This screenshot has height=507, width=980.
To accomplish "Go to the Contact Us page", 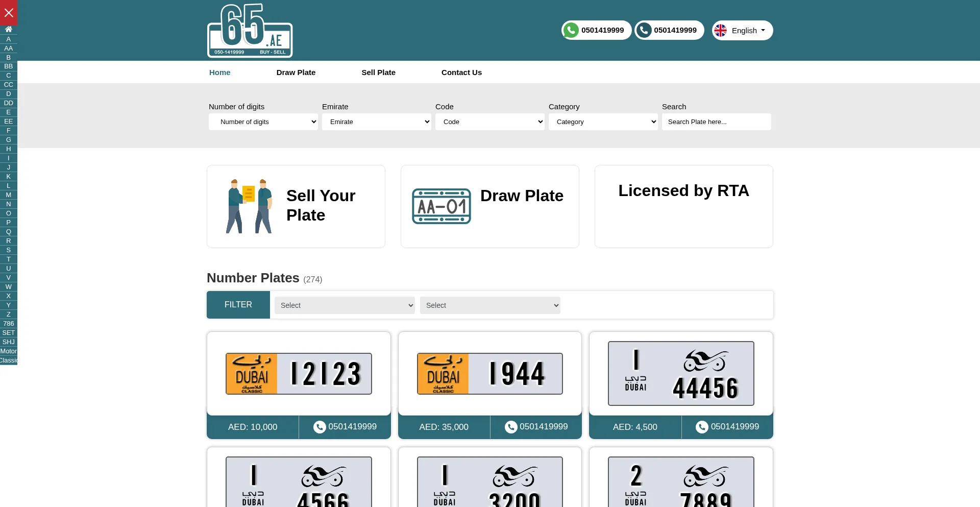I will pos(461,73).
